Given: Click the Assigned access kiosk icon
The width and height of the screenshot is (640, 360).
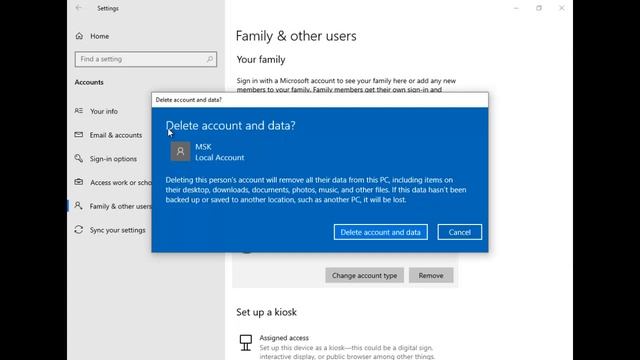Looking at the screenshot, I should click(246, 342).
